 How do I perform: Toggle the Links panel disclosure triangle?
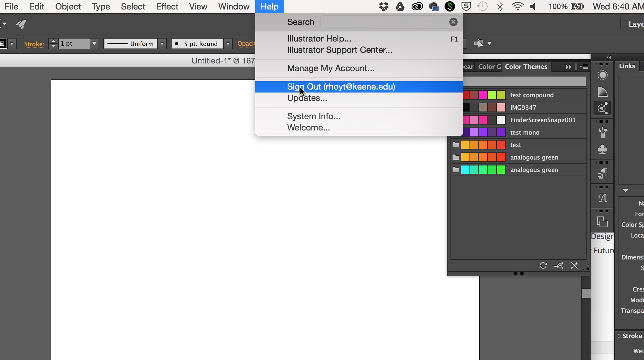625,190
